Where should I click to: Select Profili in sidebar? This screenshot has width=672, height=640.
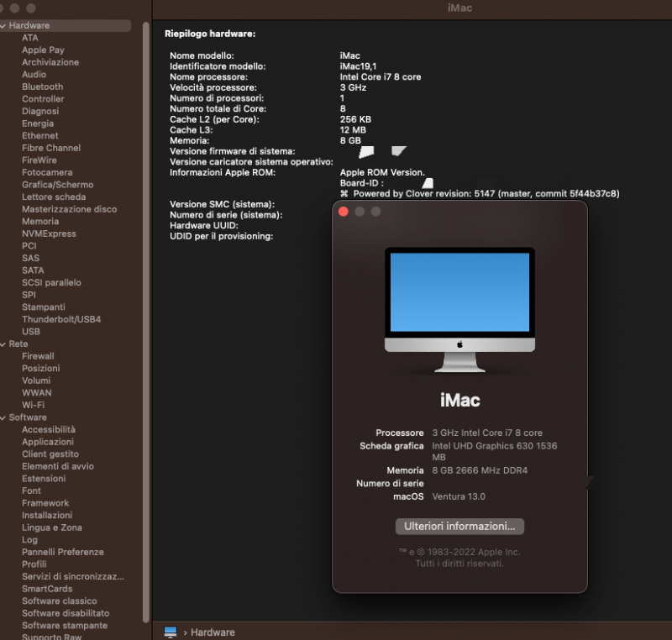pos(34,564)
